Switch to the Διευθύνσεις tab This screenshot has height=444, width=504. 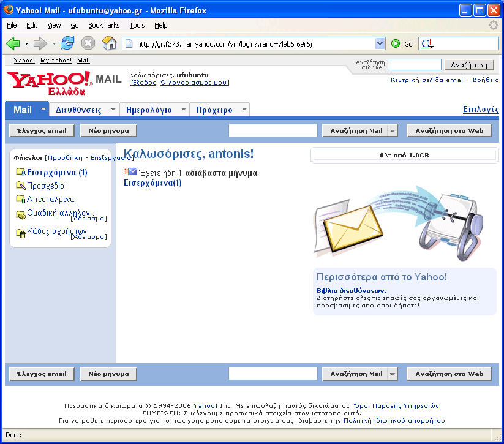(x=78, y=110)
